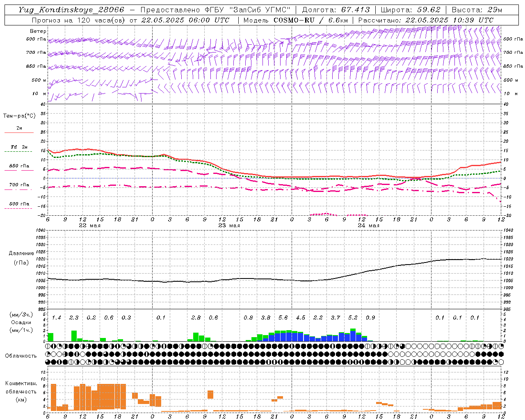Select the 0.8 precipitation total
525x420 pixels.
point(248,317)
